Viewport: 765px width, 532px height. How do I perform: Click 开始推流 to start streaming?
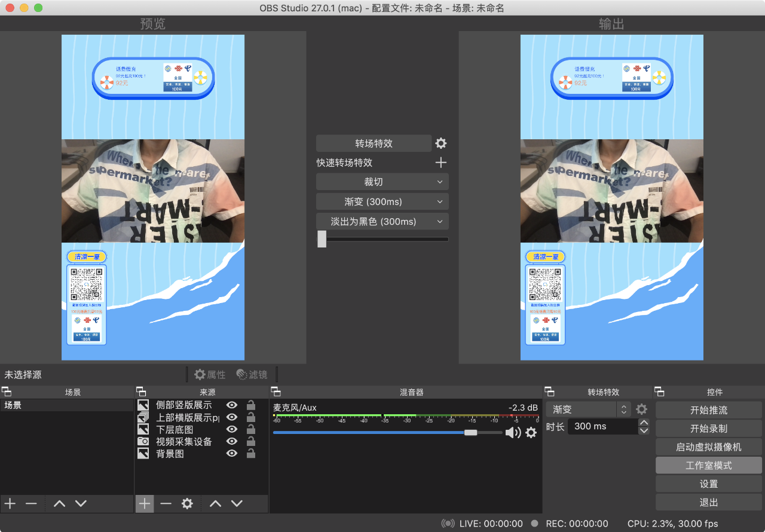[709, 410]
